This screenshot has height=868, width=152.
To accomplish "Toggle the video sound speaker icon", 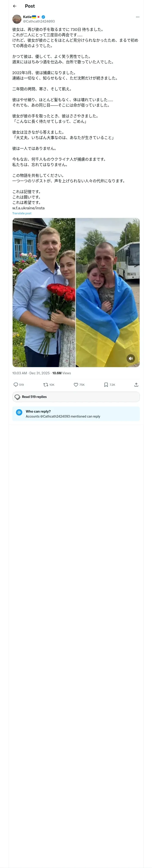I will pos(131,358).
